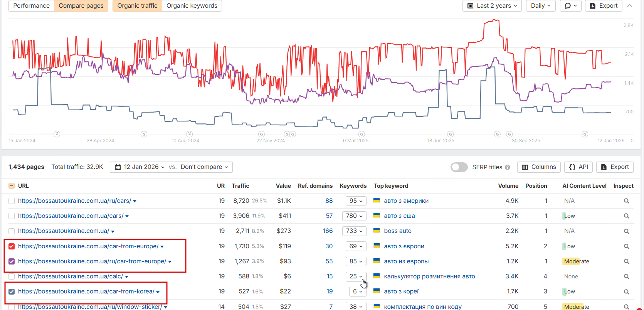This screenshot has width=644, height=310.
Task: Open the 6 keywords dropdown for car-from-korea
Action: click(357, 291)
